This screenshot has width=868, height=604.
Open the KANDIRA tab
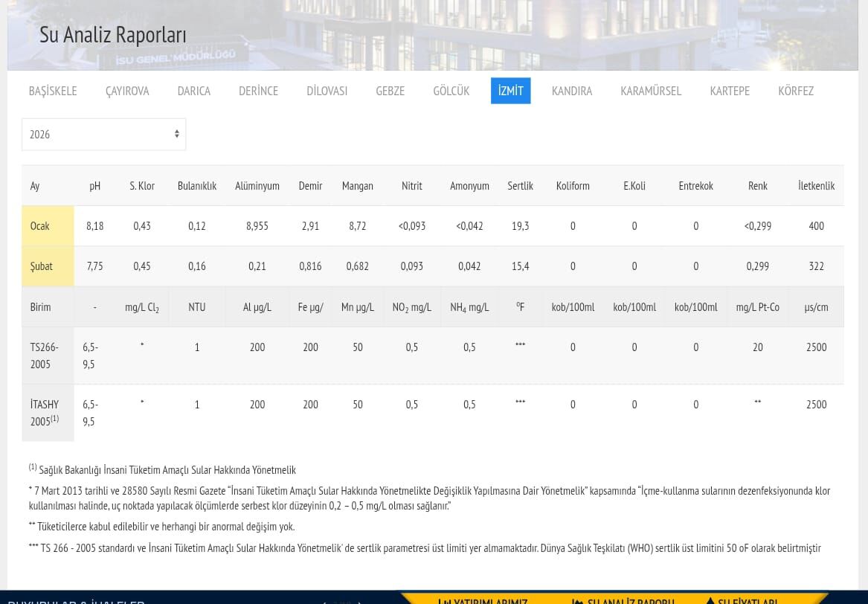tap(571, 91)
